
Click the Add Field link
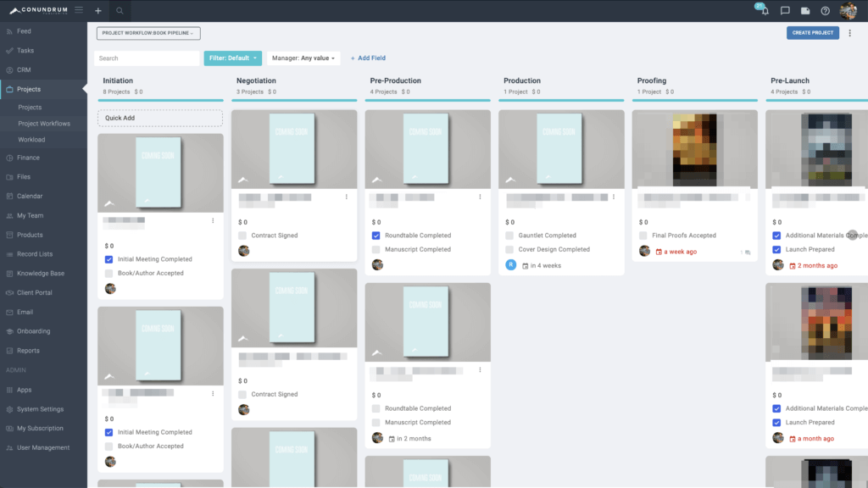pos(368,58)
